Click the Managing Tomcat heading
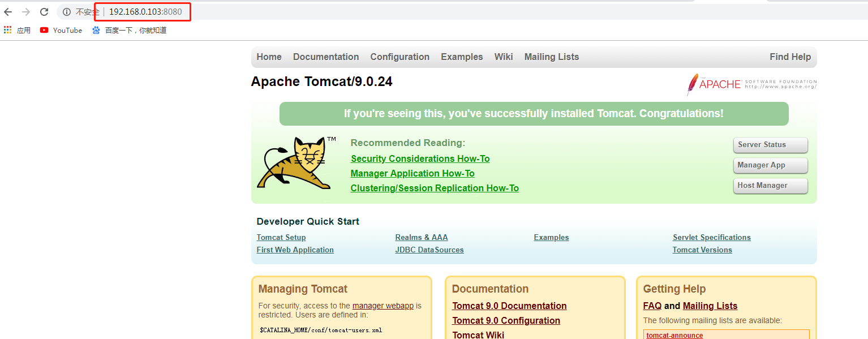Viewport: 868px width, 339px height. point(303,289)
